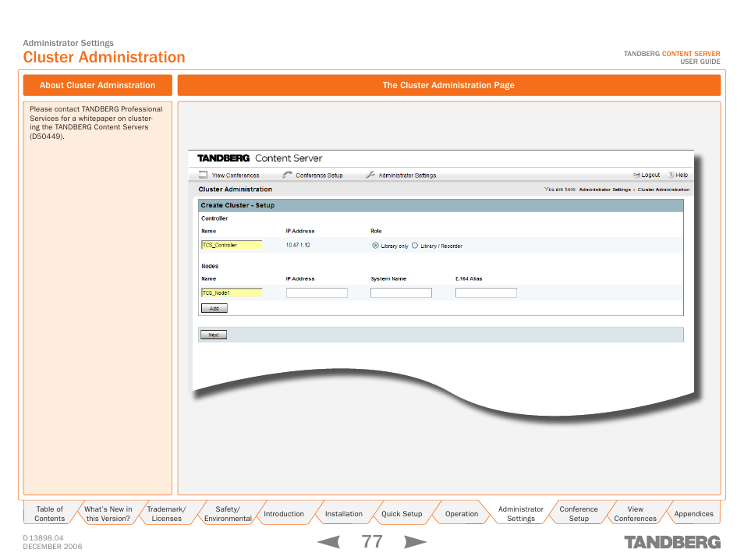Open View Conferences menu item
This screenshot has height=560, width=744.
tap(236, 175)
